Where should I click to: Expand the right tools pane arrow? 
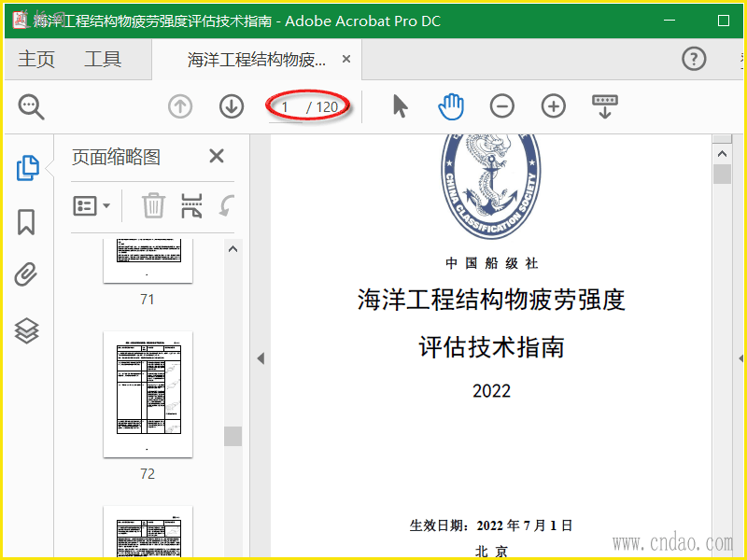(x=741, y=358)
